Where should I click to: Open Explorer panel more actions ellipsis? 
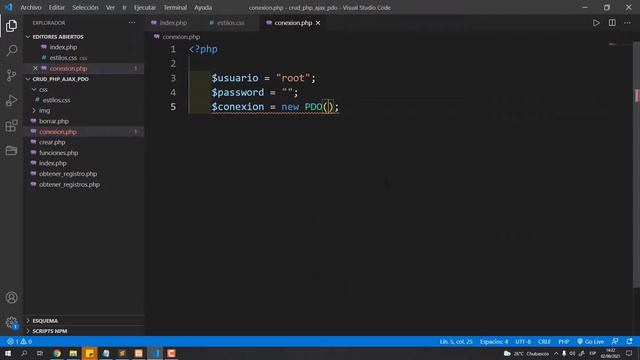132,23
